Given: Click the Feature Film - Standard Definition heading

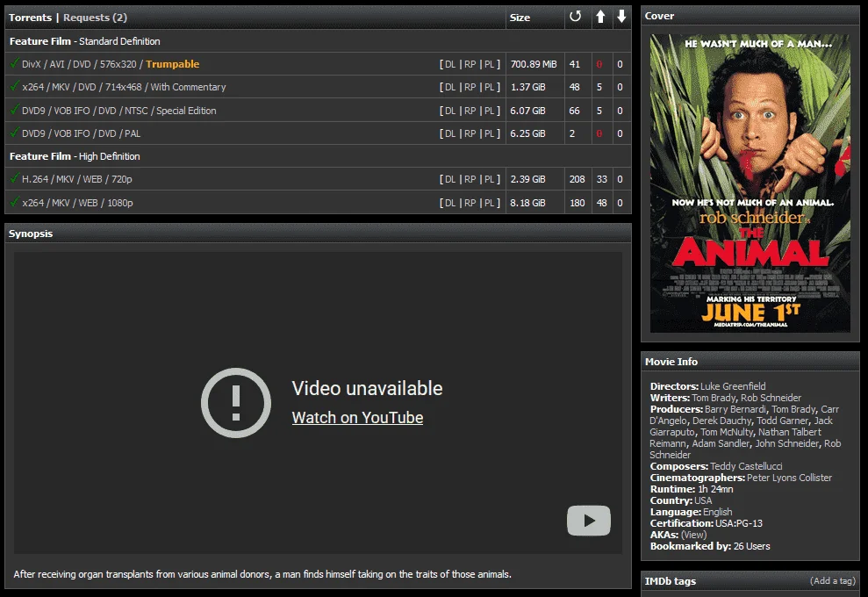Looking at the screenshot, I should (85, 41).
